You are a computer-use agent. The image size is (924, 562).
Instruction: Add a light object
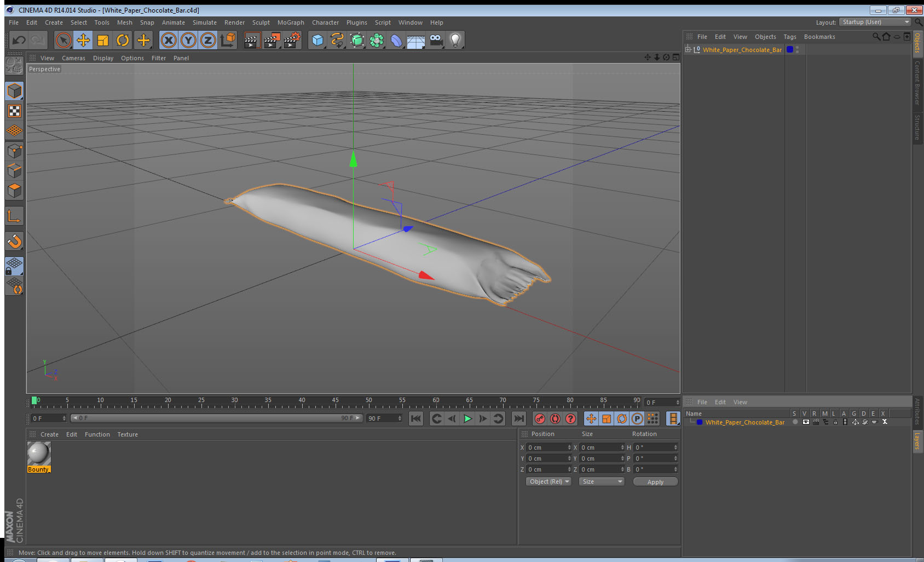(x=455, y=40)
